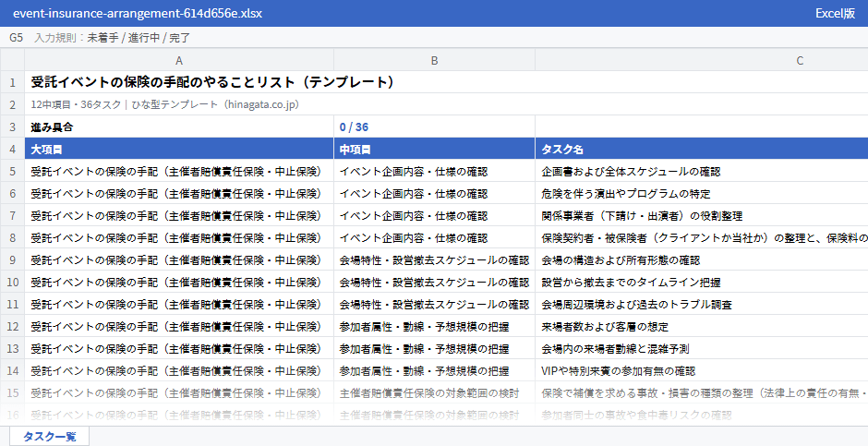Click the G5 cell reference box
This screenshot has height=446, width=868.
[16, 38]
